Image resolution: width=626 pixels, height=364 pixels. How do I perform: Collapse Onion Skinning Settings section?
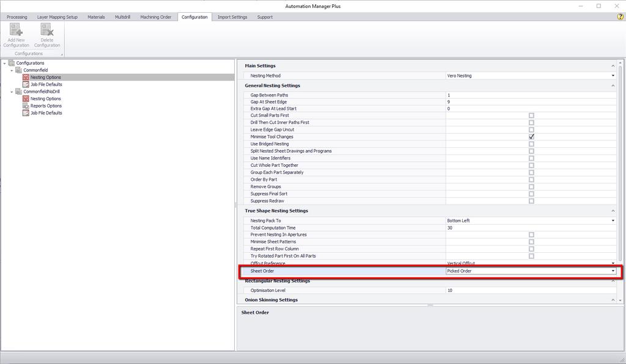point(613,300)
